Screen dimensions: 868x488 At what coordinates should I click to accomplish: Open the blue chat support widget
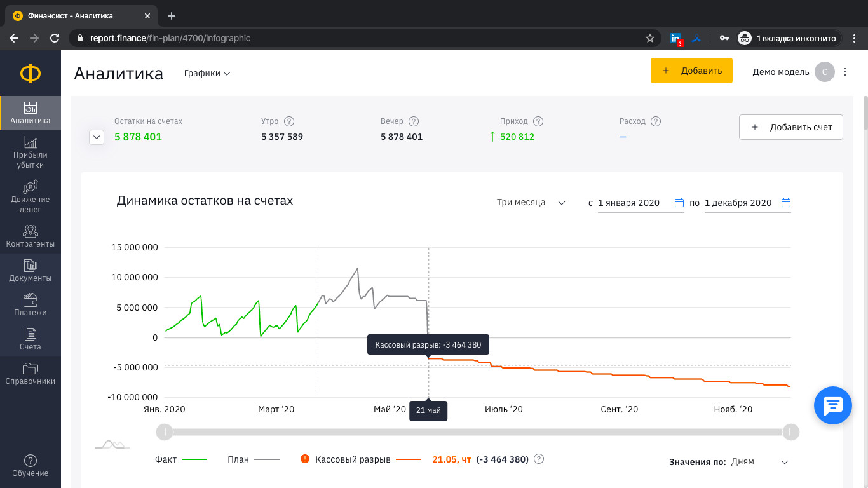832,405
